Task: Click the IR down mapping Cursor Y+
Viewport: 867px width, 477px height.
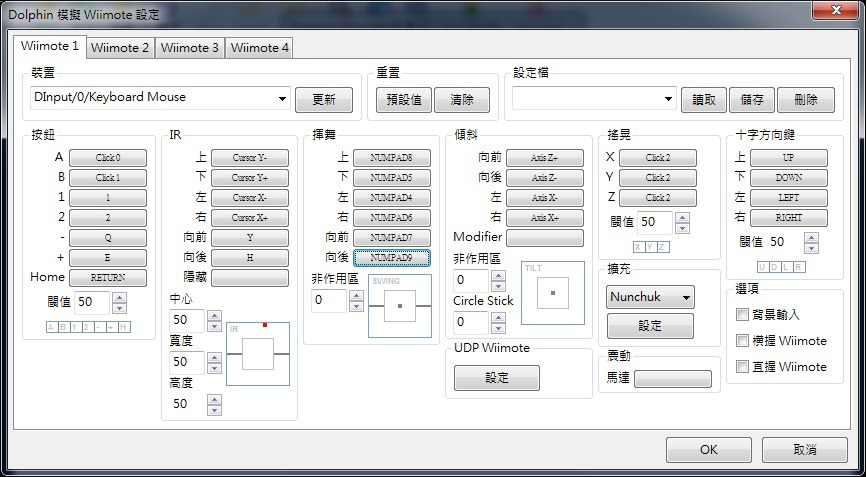Action: click(x=250, y=178)
